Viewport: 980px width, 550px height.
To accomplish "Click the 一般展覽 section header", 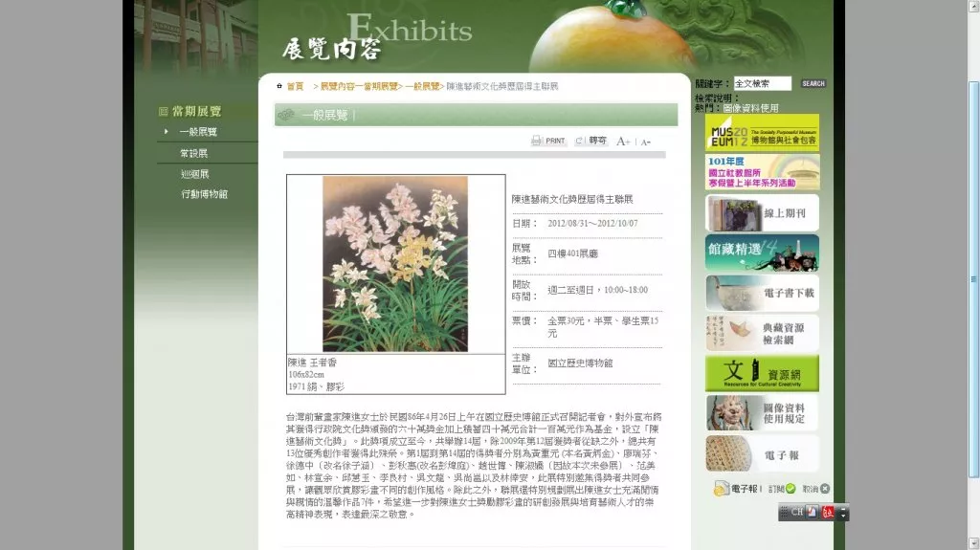I will 476,115.
